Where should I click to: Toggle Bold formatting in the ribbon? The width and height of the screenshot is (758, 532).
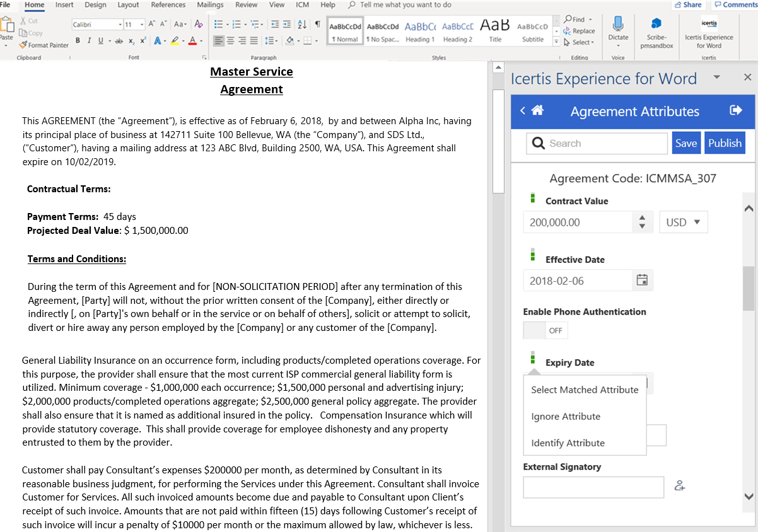78,41
